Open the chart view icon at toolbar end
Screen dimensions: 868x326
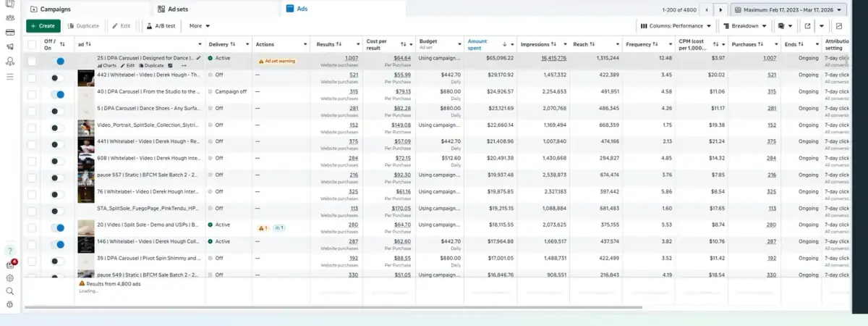coord(839,26)
